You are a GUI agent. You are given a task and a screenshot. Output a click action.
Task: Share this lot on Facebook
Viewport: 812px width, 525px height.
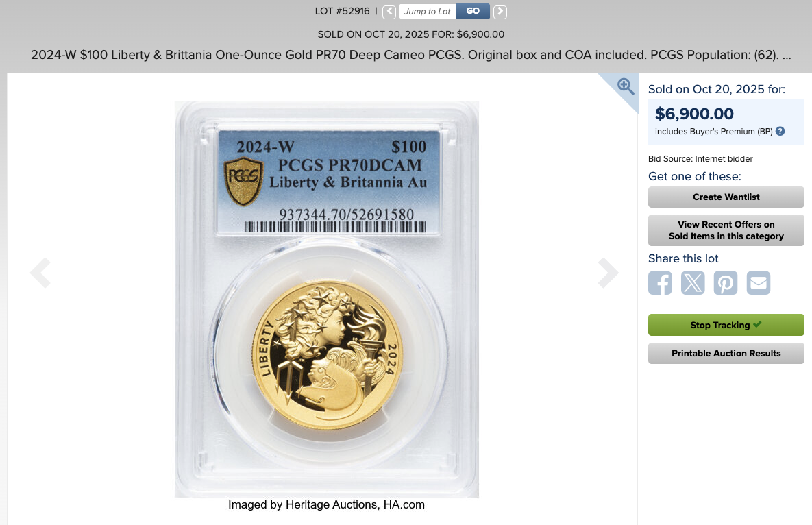coord(660,282)
